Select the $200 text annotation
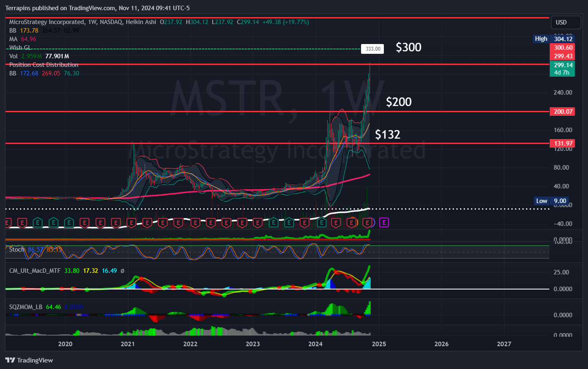Viewport: 588px width, 369px height. coord(399,102)
